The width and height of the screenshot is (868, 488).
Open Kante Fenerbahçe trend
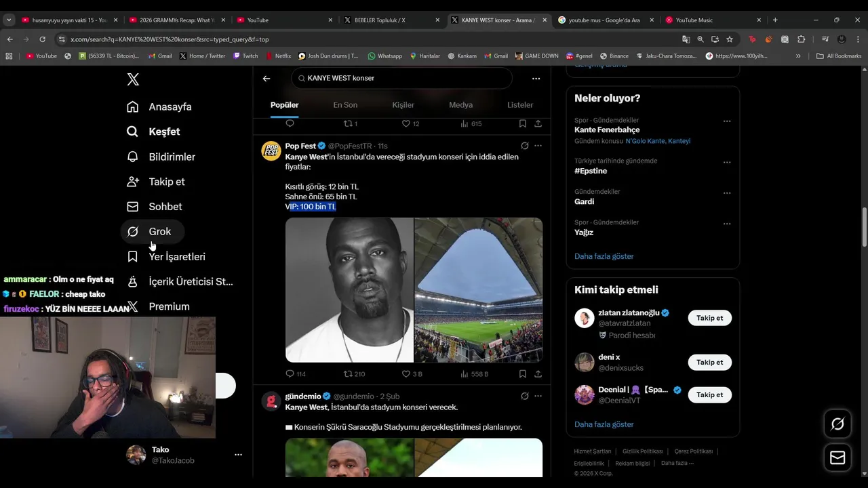click(x=607, y=129)
